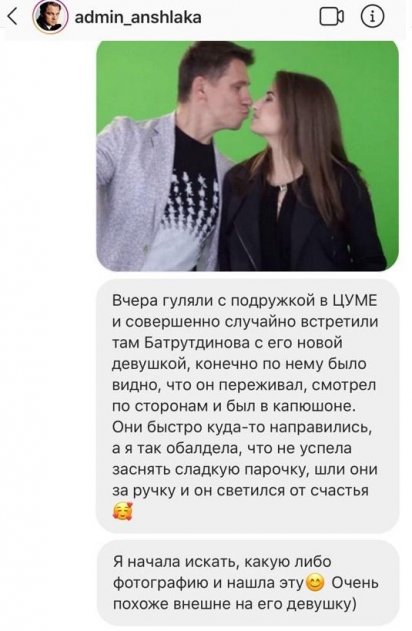Viewport: 412px width, 631px height.
Task: Select the message beginning with "Я начала искать"
Action: (247, 582)
